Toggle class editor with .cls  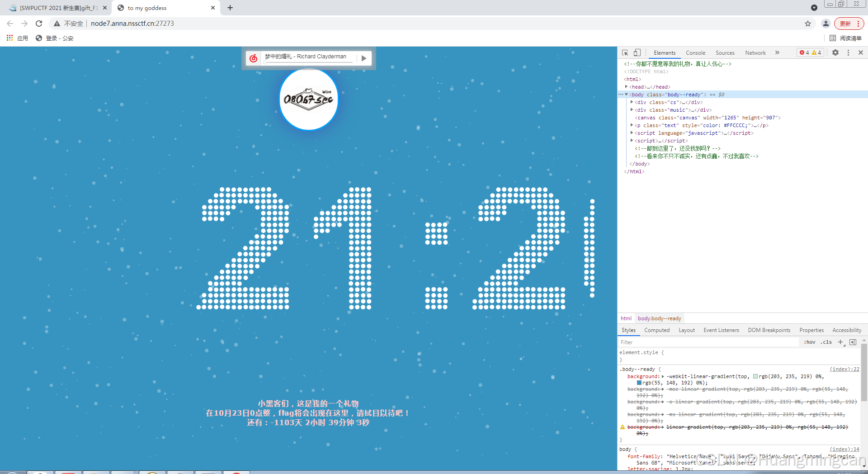(826, 342)
